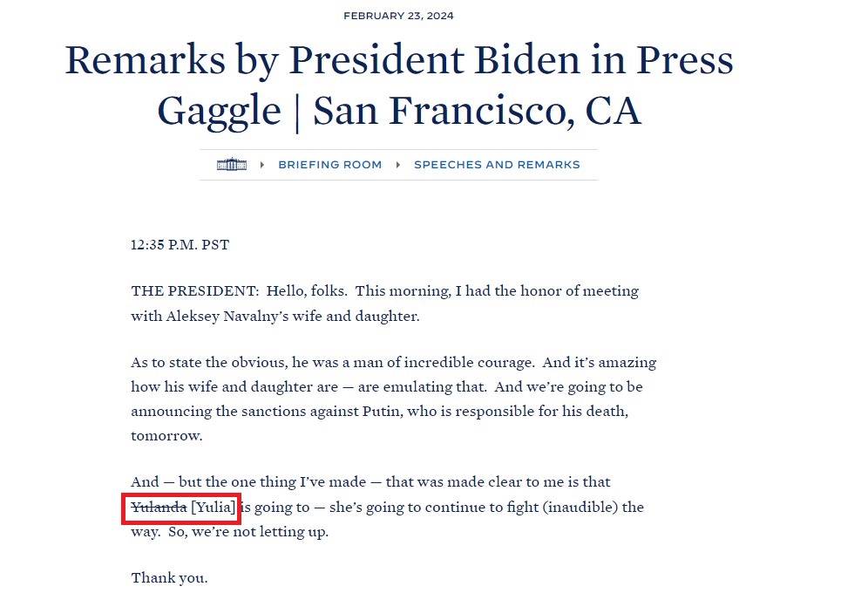
Task: Click the closing "Thank you." line
Action: pyautogui.click(x=169, y=577)
